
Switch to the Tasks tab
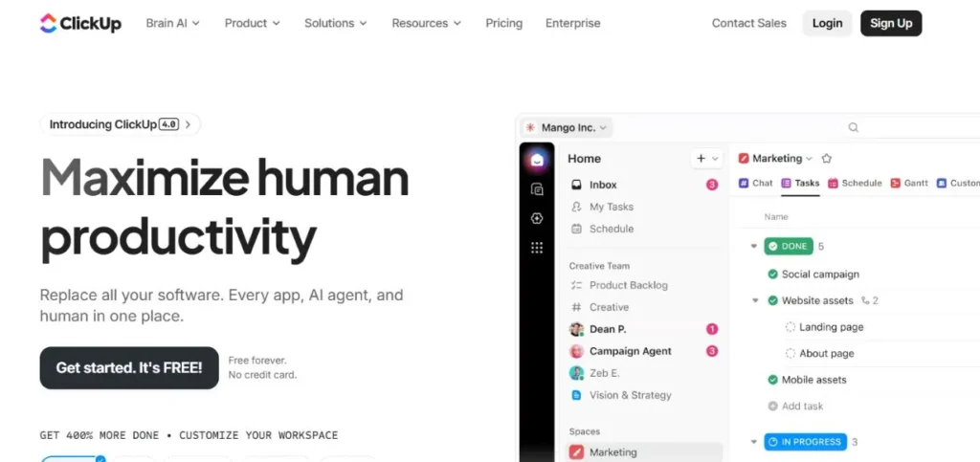point(800,183)
